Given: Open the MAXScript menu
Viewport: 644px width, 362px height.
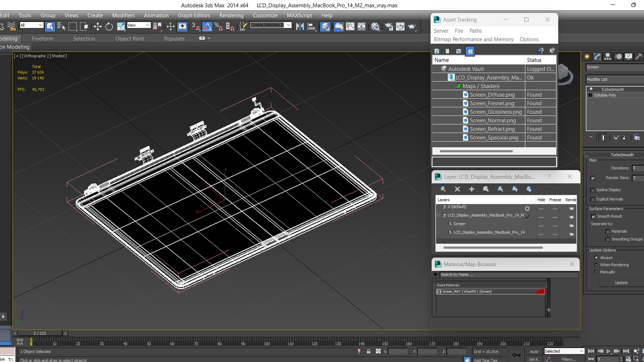Looking at the screenshot, I should pos(299,15).
